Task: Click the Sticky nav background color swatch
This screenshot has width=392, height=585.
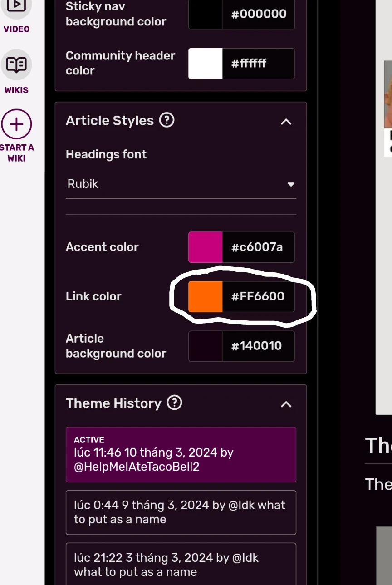Action: [205, 14]
